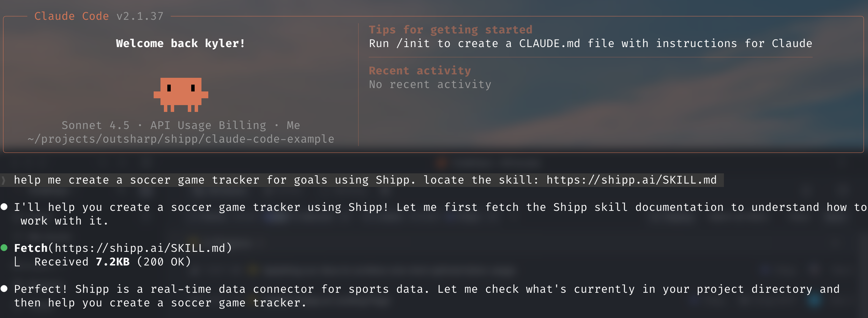The width and height of the screenshot is (868, 318).
Task: Click the "Sonnet 4.5" model label
Action: (96, 125)
